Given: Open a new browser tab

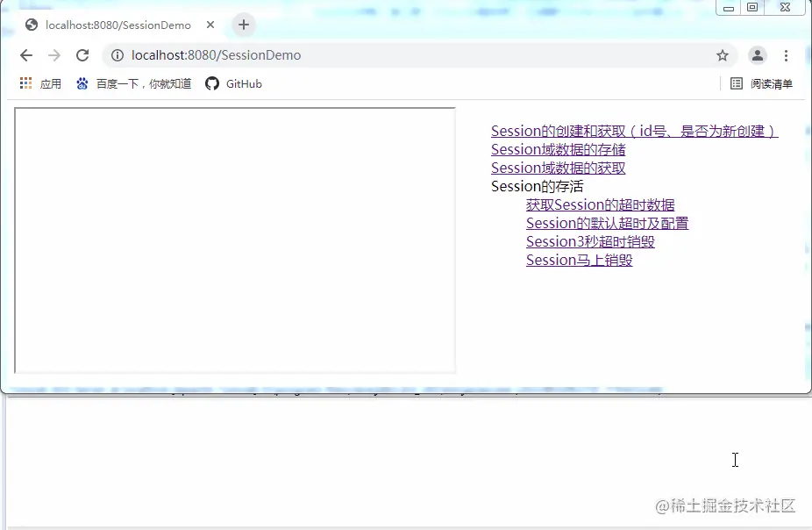Looking at the screenshot, I should (243, 25).
